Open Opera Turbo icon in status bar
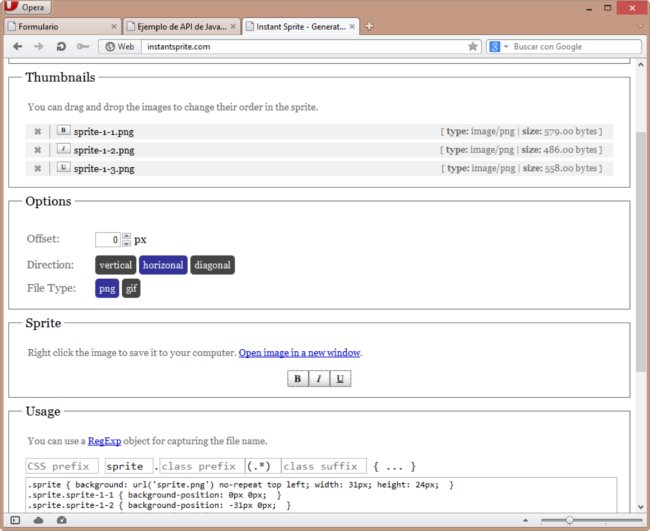650x531 pixels. click(x=62, y=520)
